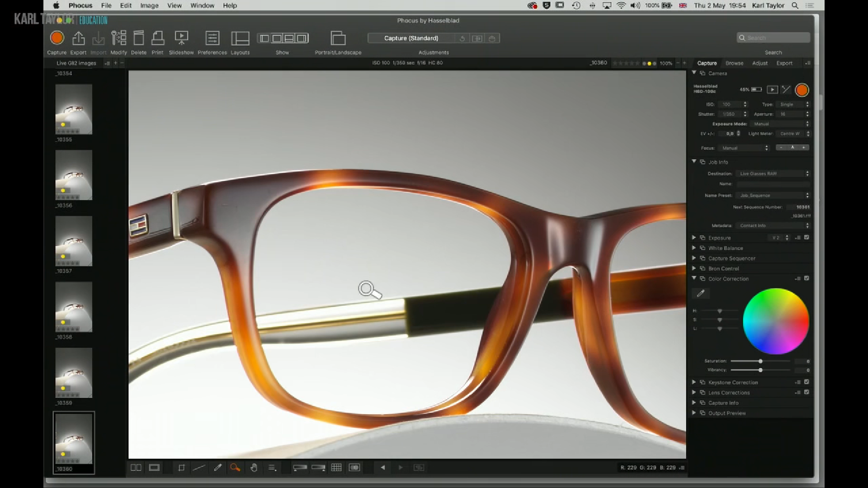Toggle the Color Correction enable checkbox

point(807,278)
